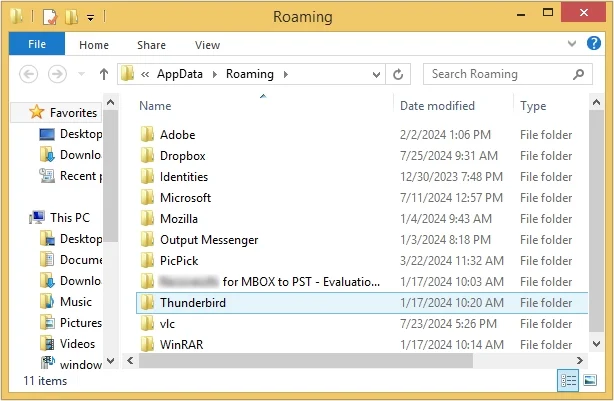Open the View ribbon tab

pyautogui.click(x=208, y=45)
